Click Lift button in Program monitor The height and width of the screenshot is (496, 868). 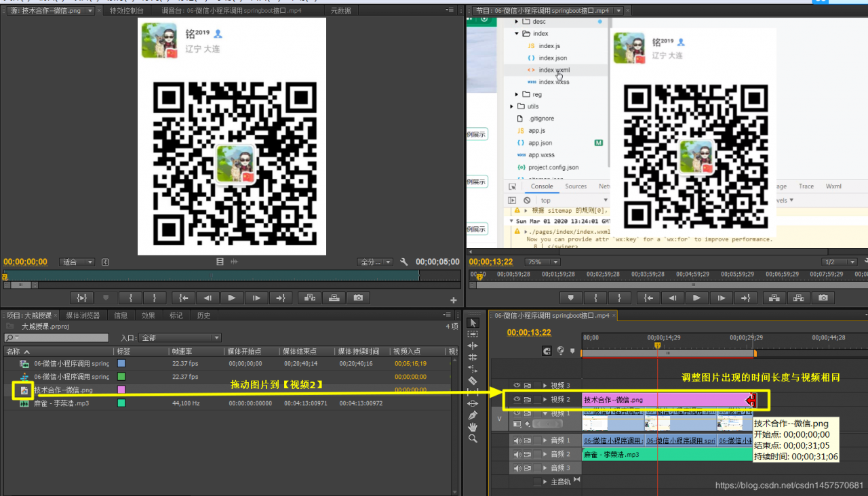click(x=774, y=297)
